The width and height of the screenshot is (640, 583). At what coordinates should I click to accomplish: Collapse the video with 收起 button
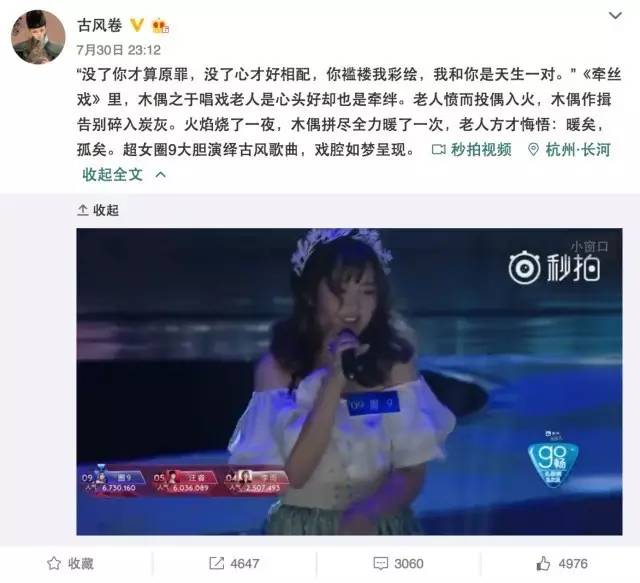point(106,210)
